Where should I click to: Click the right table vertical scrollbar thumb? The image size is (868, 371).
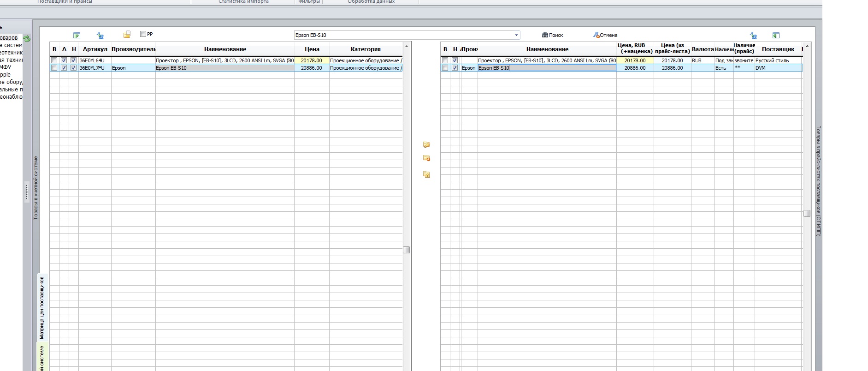pyautogui.click(x=807, y=213)
